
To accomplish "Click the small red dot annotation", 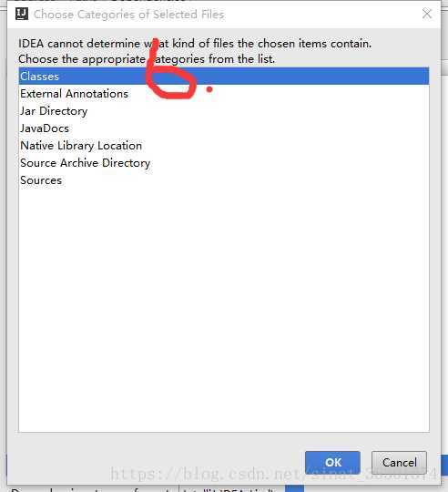I will tap(209, 89).
